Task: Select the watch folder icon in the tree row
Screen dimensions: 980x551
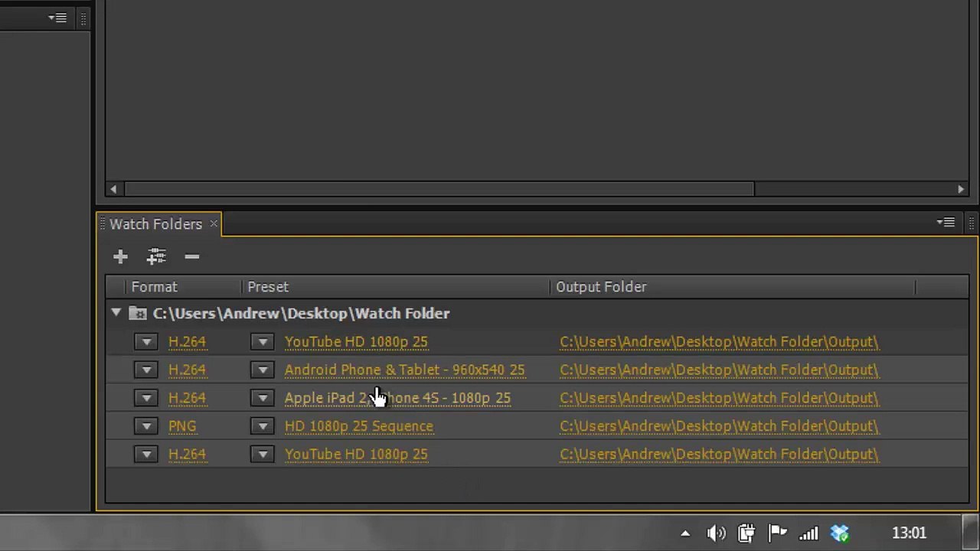Action: coord(138,313)
